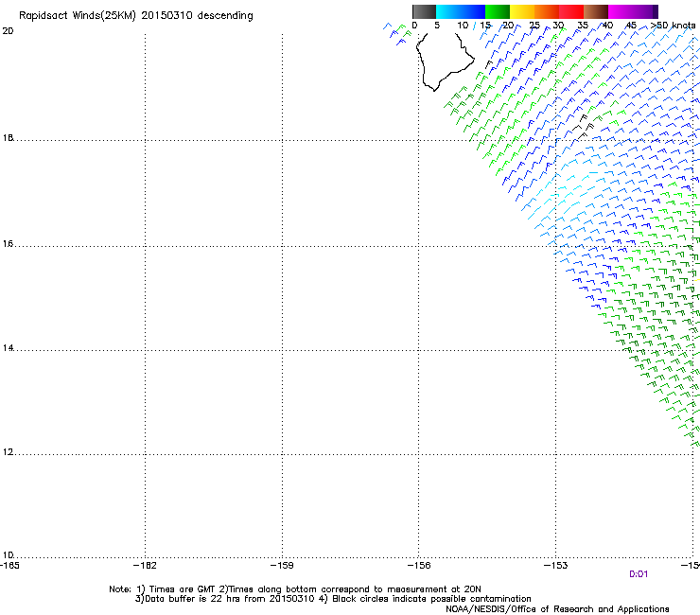Click the note line about data buffer 22 hrs
The height and width of the screenshot is (615, 700).
pos(333,599)
